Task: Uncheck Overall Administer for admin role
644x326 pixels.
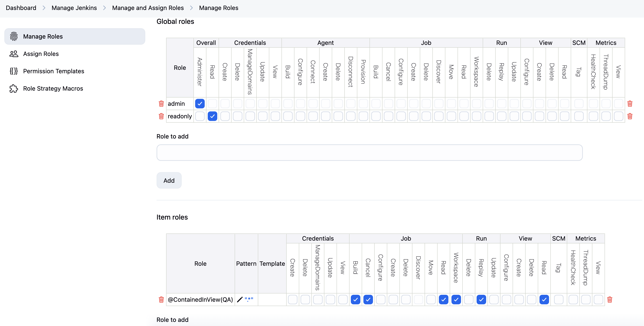Action: click(200, 103)
